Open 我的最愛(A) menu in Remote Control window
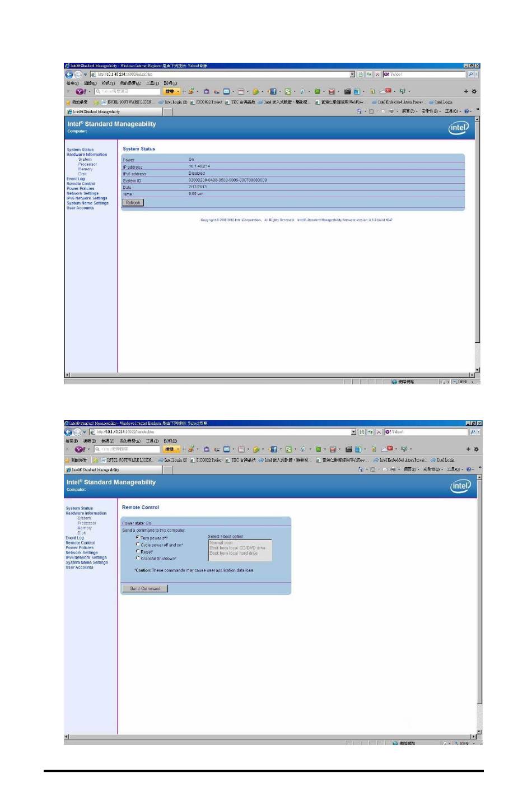 (x=129, y=441)
